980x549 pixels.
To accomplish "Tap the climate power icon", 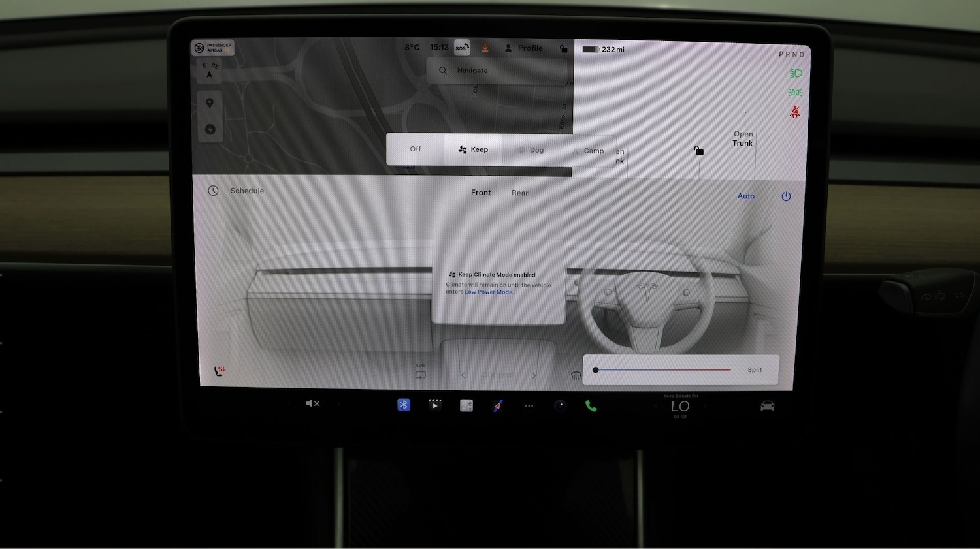I will tap(786, 196).
